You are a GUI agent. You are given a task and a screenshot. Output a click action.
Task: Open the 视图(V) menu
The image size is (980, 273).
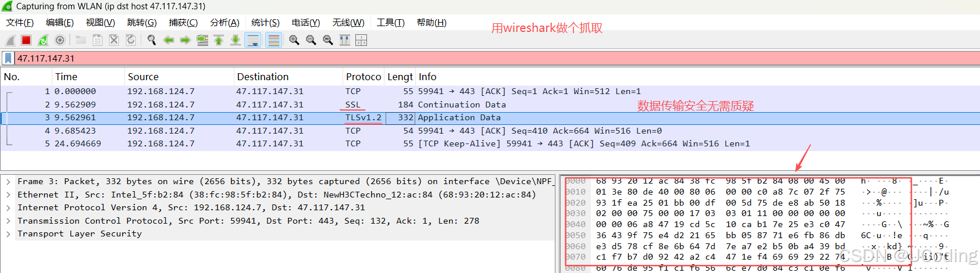pyautogui.click(x=100, y=23)
